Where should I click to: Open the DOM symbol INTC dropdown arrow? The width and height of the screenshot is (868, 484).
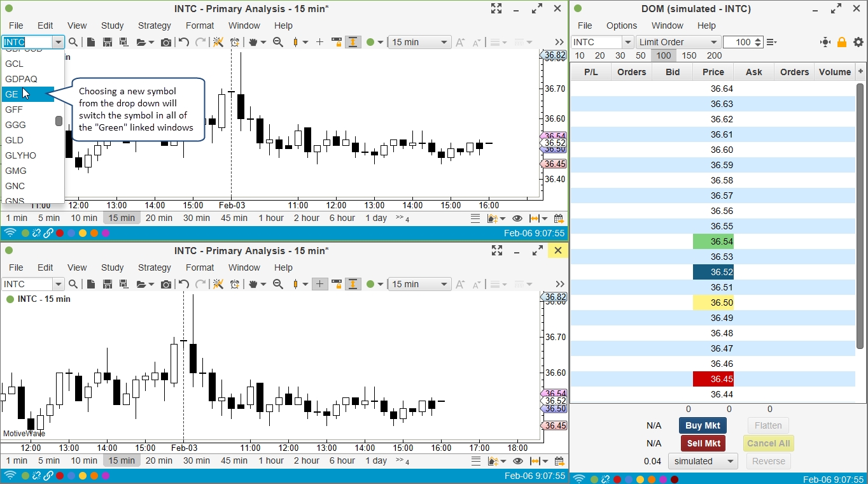627,42
